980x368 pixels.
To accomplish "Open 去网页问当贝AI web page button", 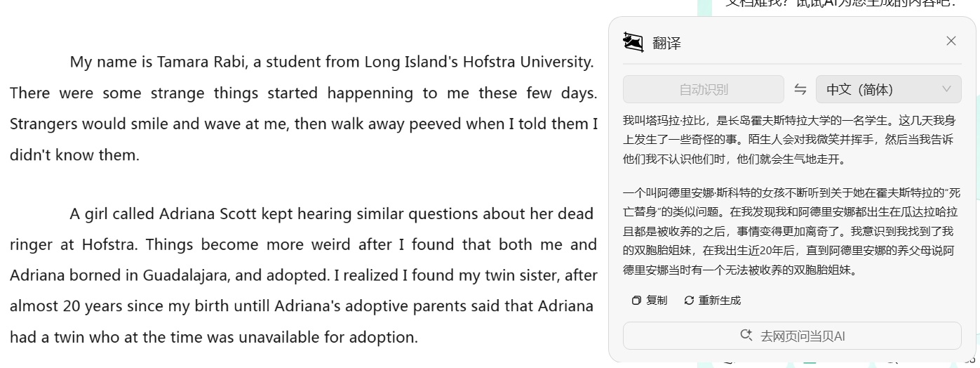I will pos(792,336).
